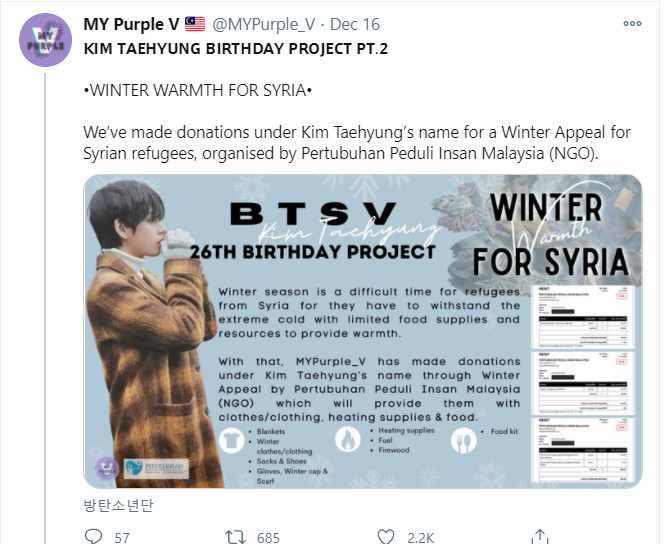This screenshot has width=667, height=544.
Task: Click the 방탄소년단 hashtag text
Action: tap(118, 505)
